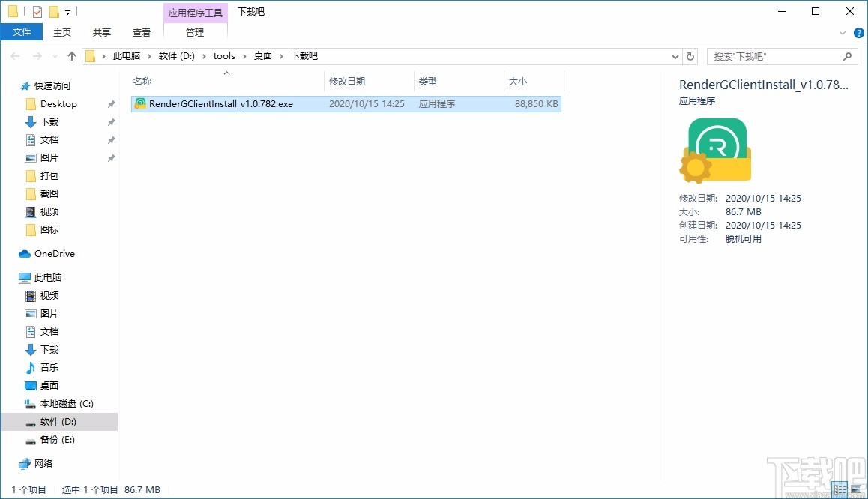Open the 管理 application tools tab
The image size is (868, 499).
coord(194,32)
